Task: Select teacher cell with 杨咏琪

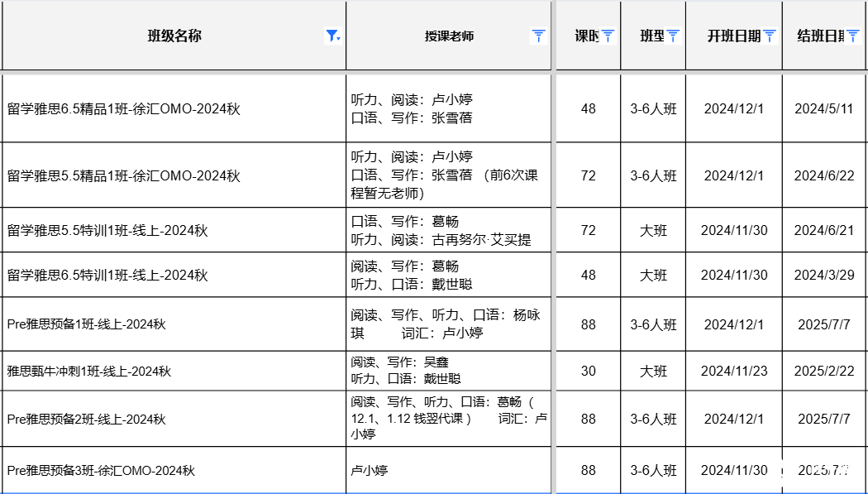Action: pos(449,324)
